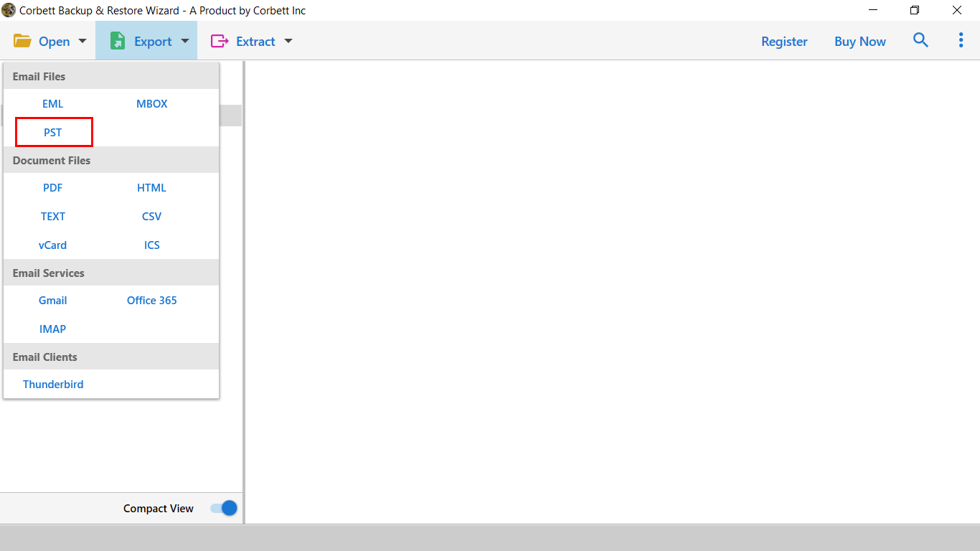
Task: Select IMAP email service
Action: [53, 329]
